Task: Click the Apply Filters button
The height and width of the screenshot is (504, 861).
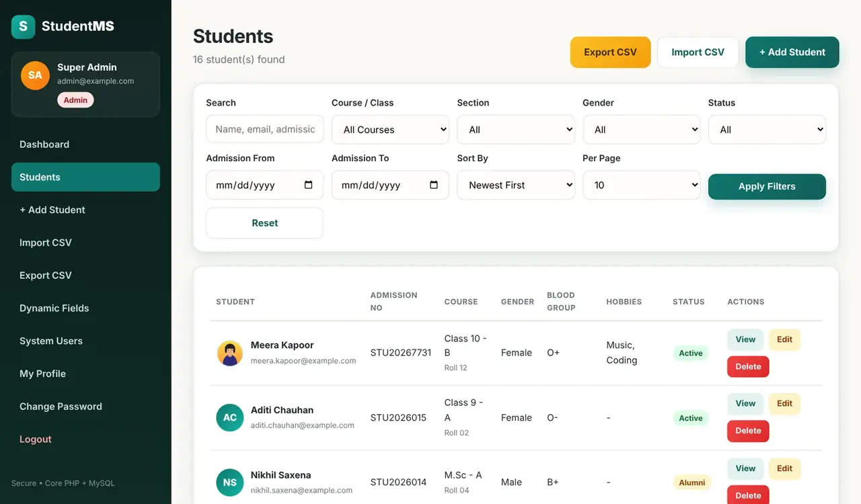Action: 767,187
